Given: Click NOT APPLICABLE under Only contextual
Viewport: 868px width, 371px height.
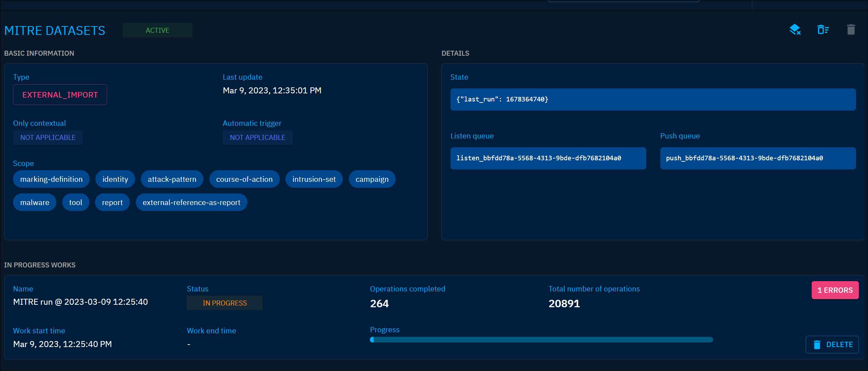Looking at the screenshot, I should pyautogui.click(x=48, y=137).
